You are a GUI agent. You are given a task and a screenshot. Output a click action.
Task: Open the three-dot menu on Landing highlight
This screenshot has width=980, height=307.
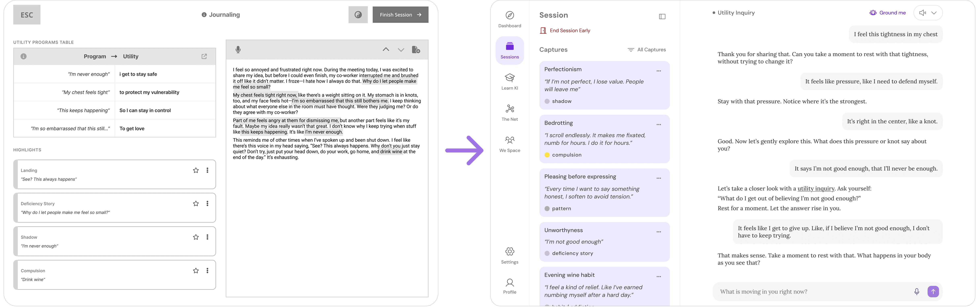pyautogui.click(x=207, y=170)
